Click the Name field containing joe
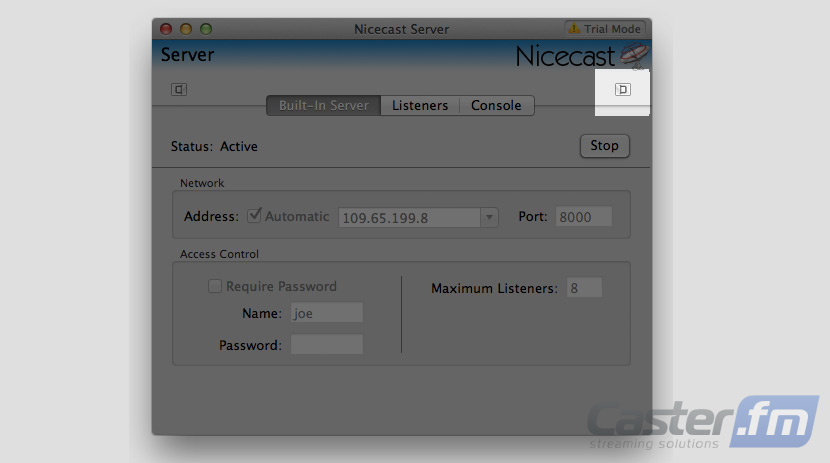830x463 pixels. [327, 313]
